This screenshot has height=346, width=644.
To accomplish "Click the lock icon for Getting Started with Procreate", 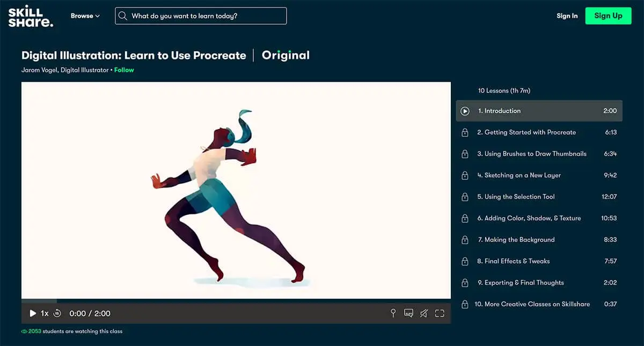I will 465,133.
